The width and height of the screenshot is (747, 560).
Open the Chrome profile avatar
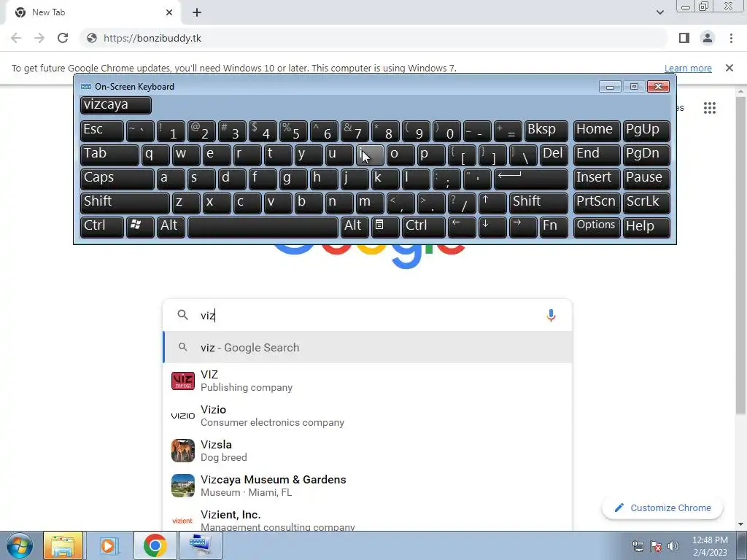point(708,38)
